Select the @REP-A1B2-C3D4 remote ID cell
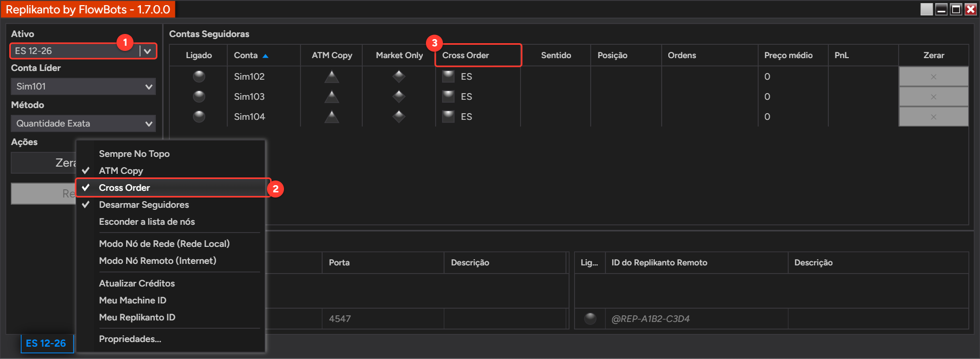Viewport: 980px width, 359px height. click(697, 319)
